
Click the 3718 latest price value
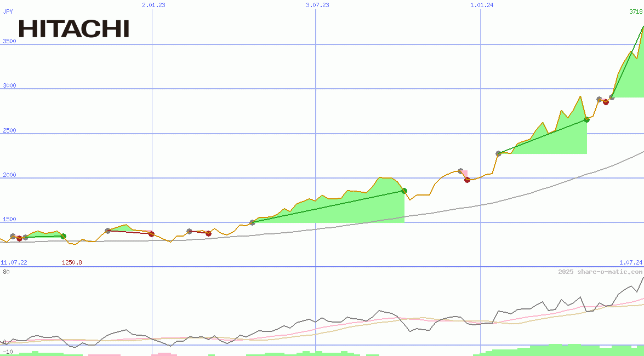tap(636, 12)
